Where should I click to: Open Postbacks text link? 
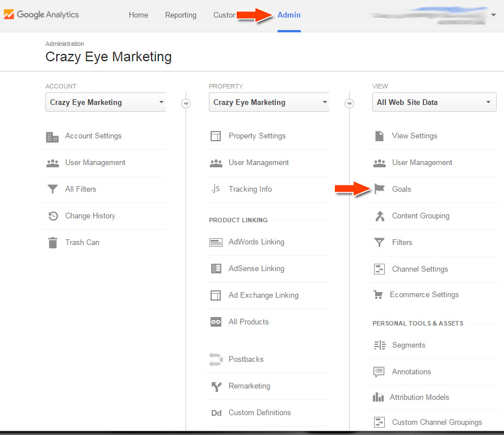point(246,359)
